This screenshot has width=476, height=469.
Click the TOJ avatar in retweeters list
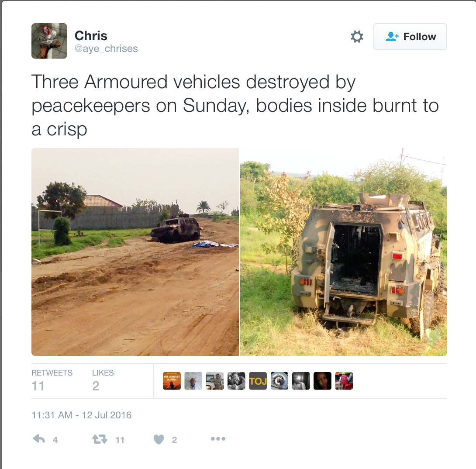coord(258,381)
